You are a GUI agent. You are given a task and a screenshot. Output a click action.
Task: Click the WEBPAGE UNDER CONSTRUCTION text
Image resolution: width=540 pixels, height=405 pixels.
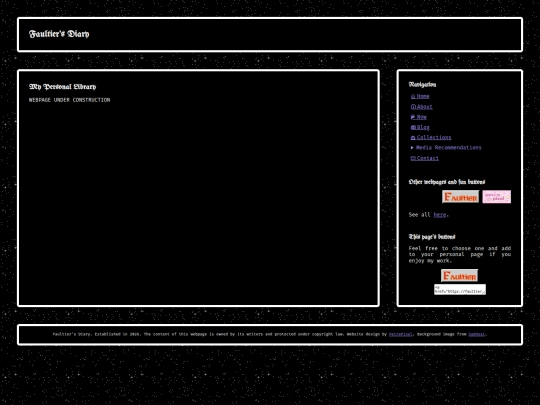70,100
